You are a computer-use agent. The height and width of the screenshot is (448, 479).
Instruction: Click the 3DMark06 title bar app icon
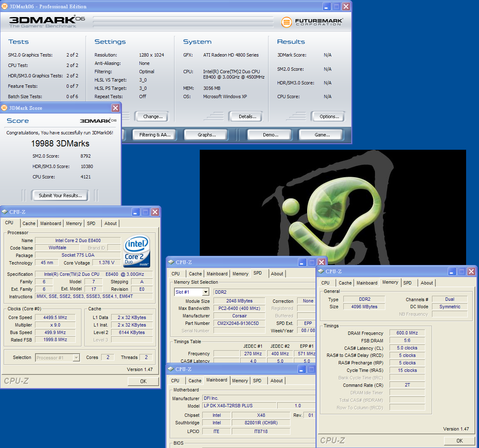(5, 6)
